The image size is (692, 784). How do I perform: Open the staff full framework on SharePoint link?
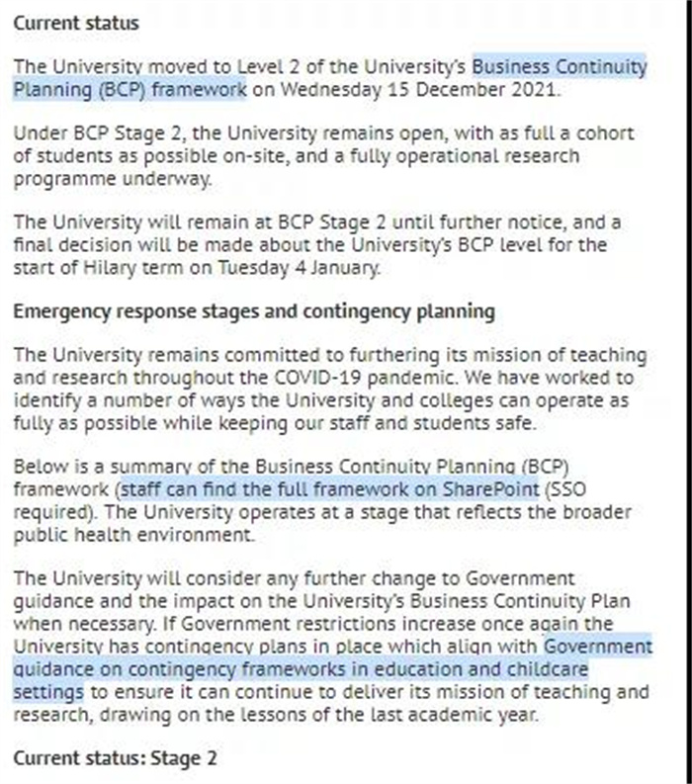click(330, 489)
